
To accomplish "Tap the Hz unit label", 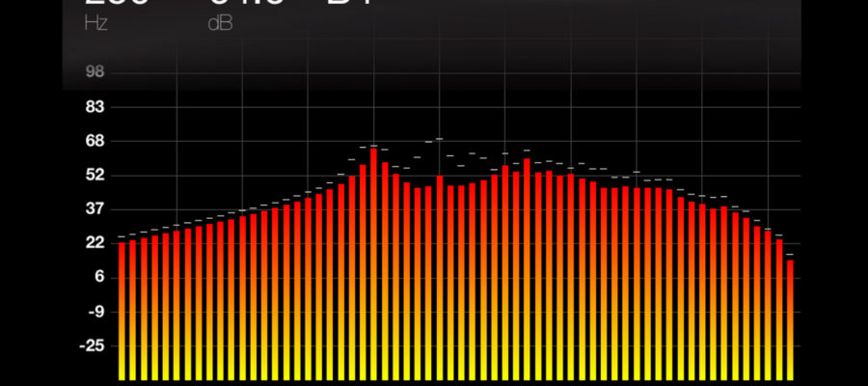I will pos(94,22).
